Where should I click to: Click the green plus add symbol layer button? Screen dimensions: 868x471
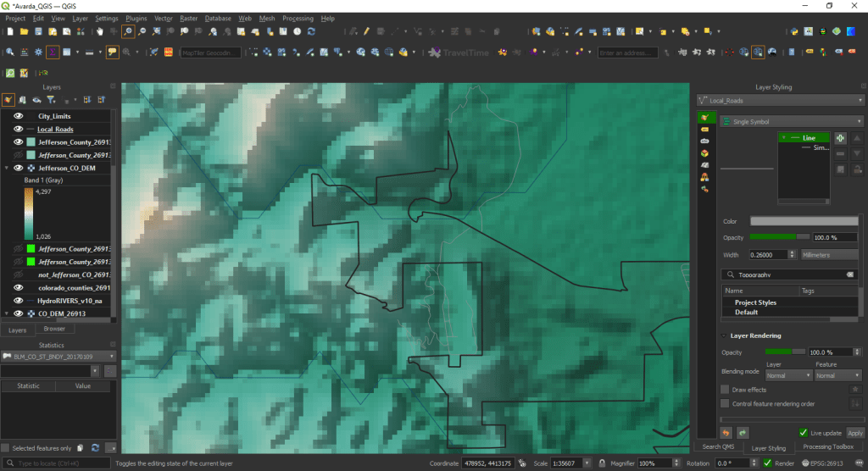click(x=840, y=138)
